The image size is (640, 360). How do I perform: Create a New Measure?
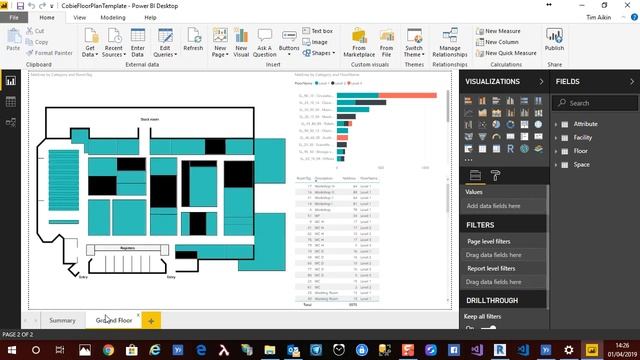click(498, 31)
